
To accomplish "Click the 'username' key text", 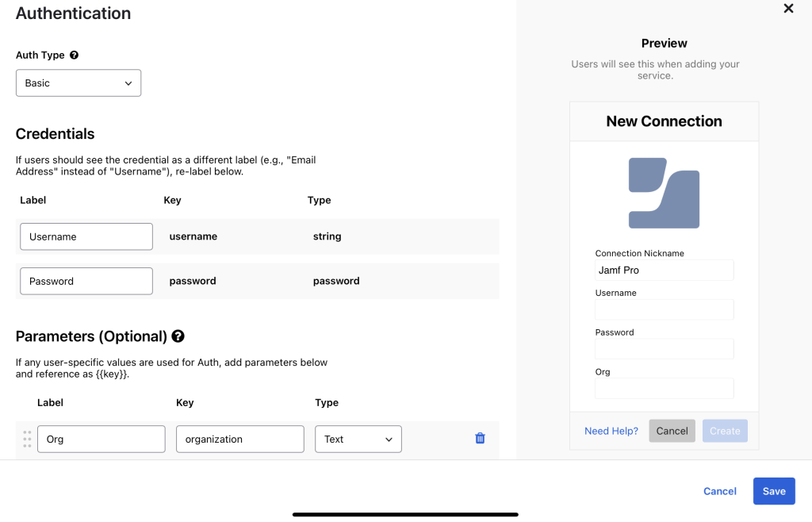I will coord(193,236).
